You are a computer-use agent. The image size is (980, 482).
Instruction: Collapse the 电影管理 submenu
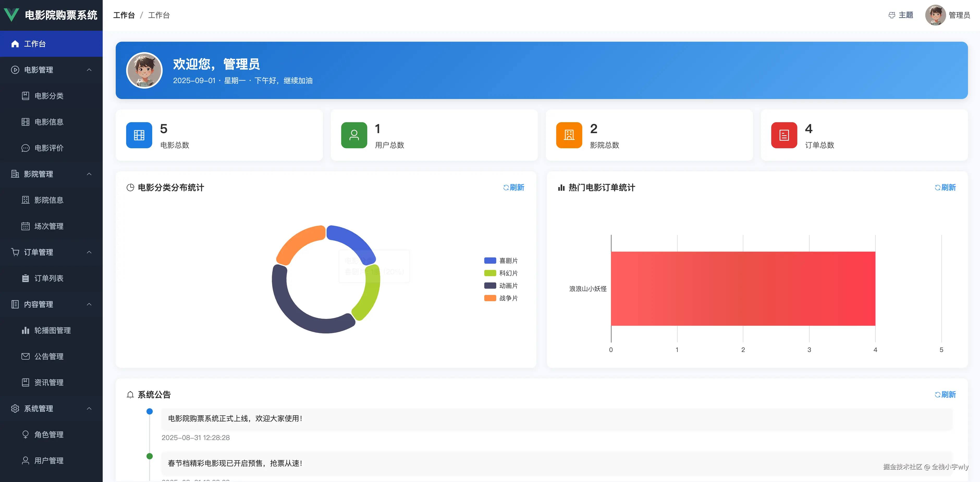click(x=89, y=70)
